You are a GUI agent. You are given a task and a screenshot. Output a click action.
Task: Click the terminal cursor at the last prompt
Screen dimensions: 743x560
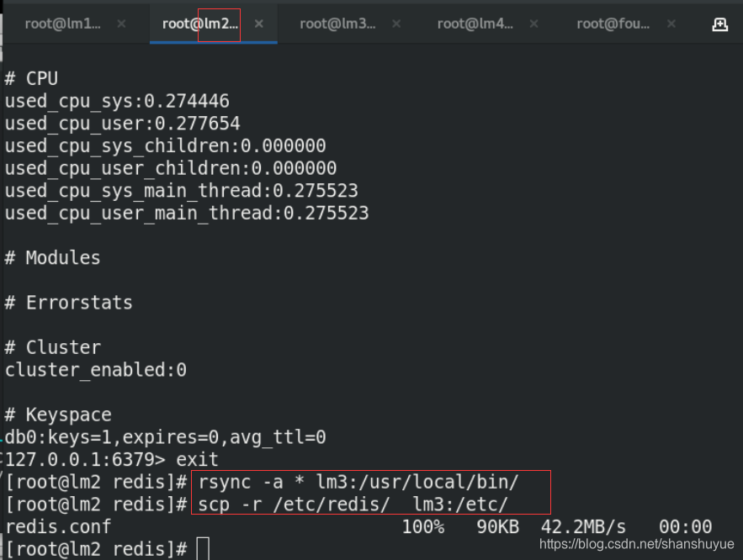click(203, 549)
